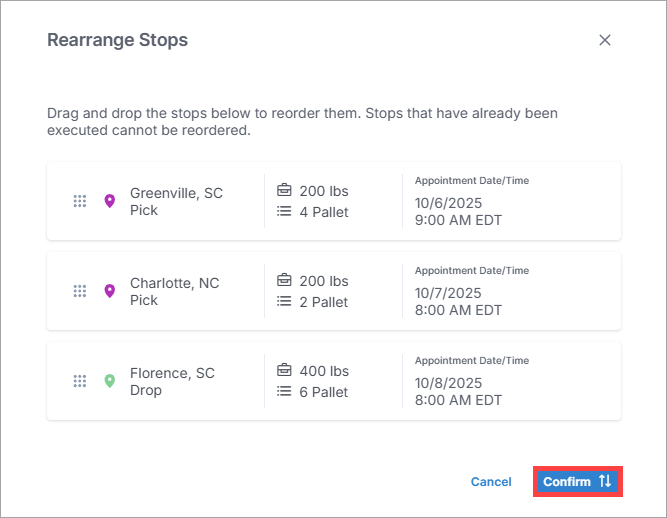667x518 pixels.
Task: Close the Rearrange Stops dialog
Action: (604, 41)
